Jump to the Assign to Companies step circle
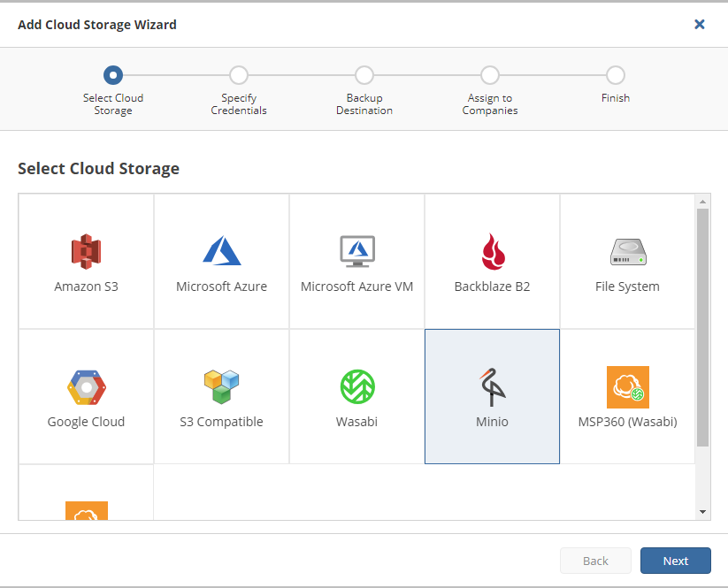The width and height of the screenshot is (728, 588). [490, 75]
